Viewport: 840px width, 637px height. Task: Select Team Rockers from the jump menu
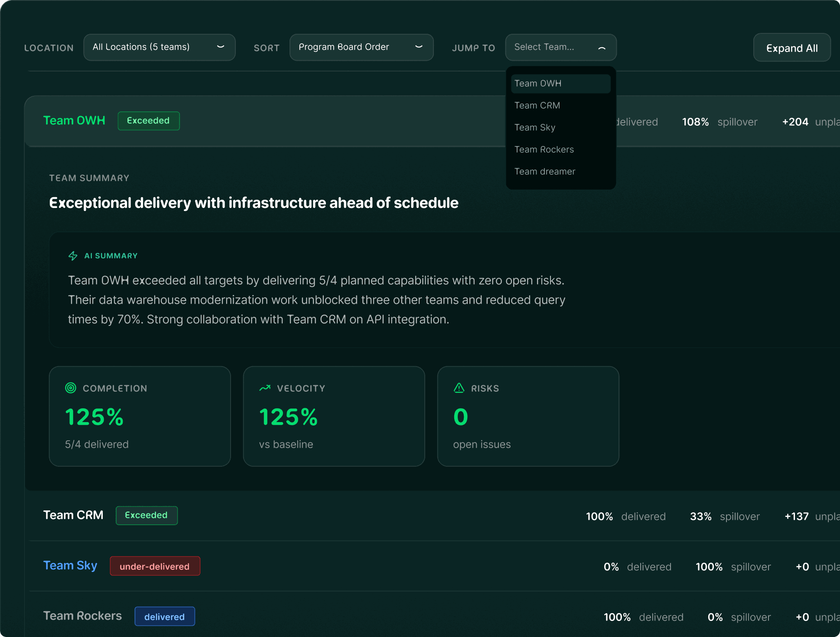[x=561, y=150]
